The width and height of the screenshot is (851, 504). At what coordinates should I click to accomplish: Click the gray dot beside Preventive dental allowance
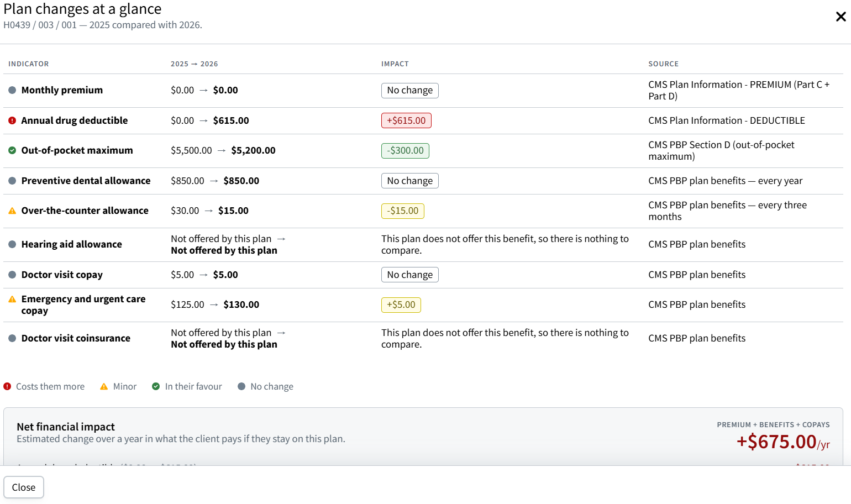point(12,181)
